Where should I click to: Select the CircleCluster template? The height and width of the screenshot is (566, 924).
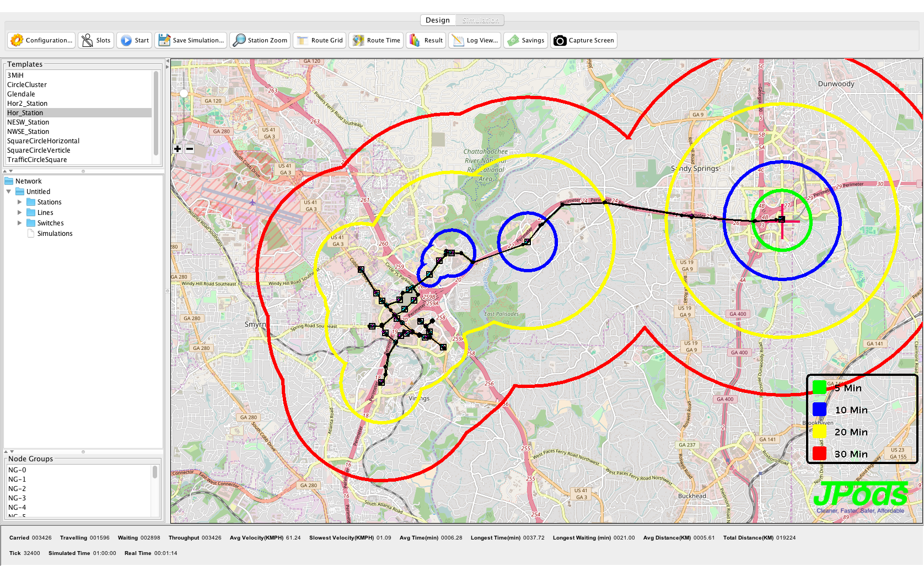pyautogui.click(x=27, y=85)
